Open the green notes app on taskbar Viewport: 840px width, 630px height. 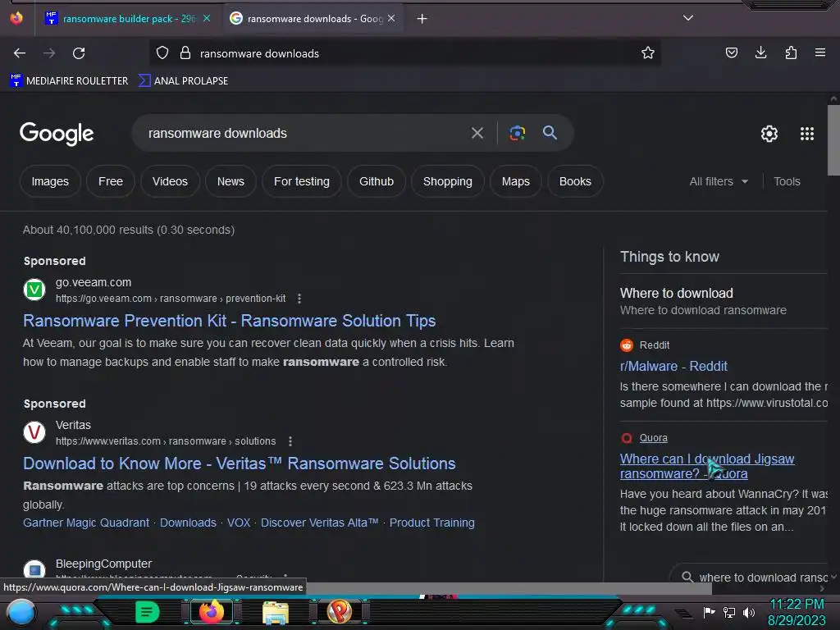coord(148,612)
